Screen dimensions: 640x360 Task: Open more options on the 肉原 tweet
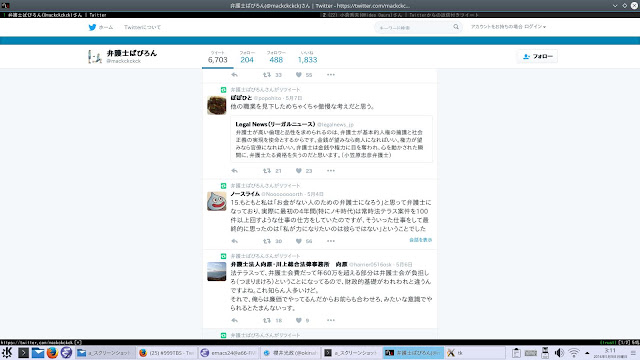331,320
